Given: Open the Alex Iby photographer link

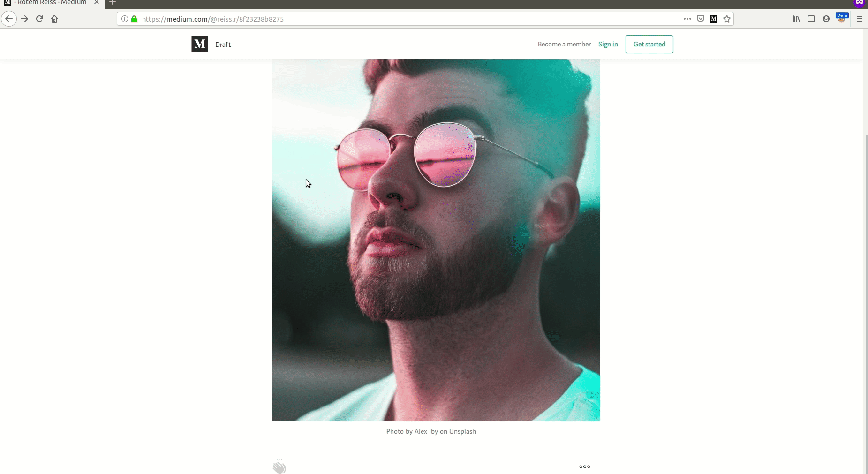Looking at the screenshot, I should pos(426,431).
